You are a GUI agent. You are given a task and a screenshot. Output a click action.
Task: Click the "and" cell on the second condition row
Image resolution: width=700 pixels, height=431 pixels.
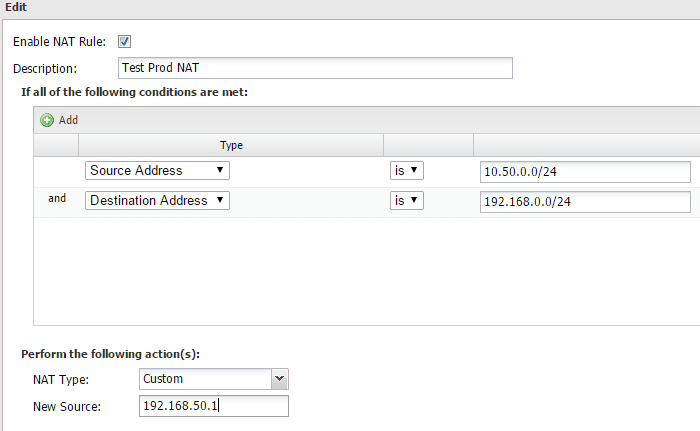tap(57, 199)
